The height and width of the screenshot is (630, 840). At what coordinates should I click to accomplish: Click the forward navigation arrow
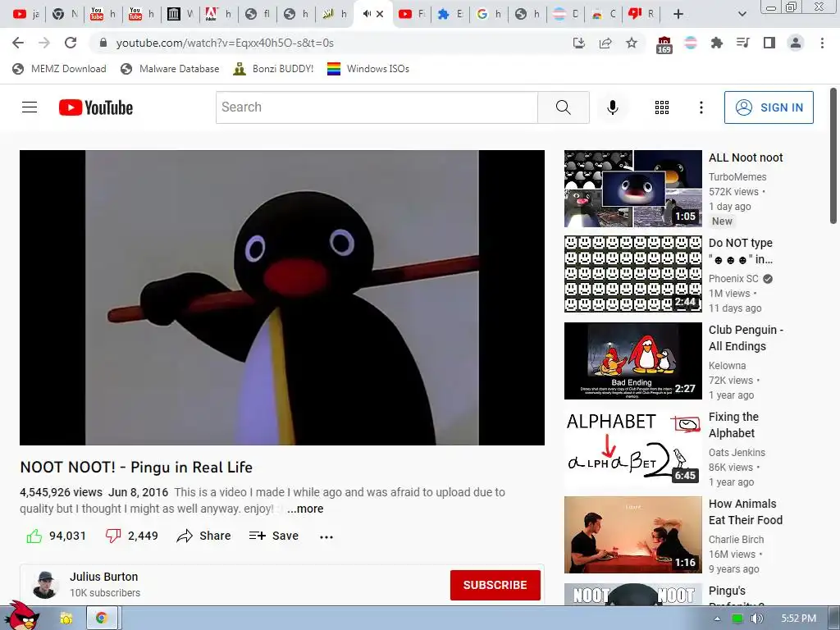tap(44, 43)
